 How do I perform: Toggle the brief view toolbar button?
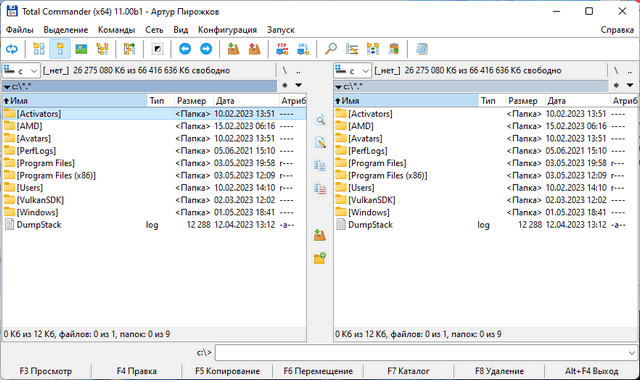[39, 49]
